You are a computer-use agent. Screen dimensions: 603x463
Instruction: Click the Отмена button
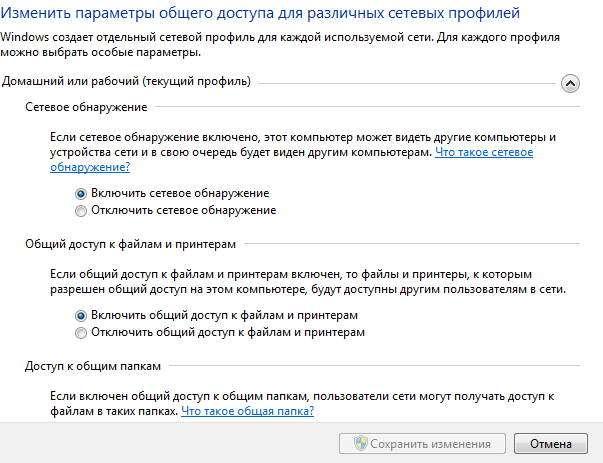[551, 444]
